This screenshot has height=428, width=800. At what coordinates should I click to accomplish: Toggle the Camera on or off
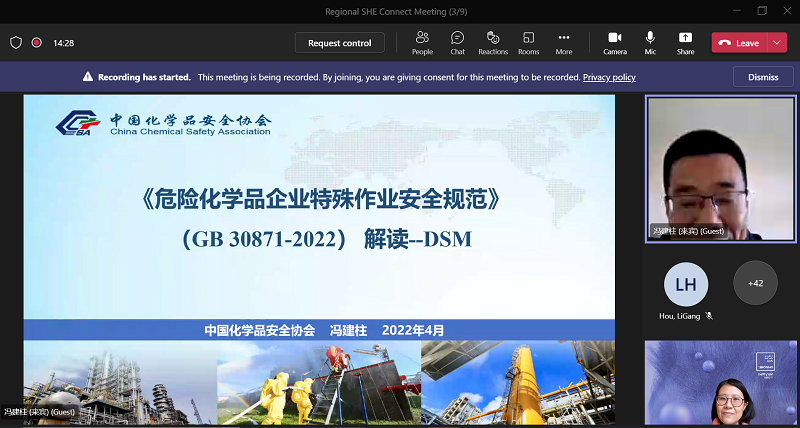click(x=615, y=43)
